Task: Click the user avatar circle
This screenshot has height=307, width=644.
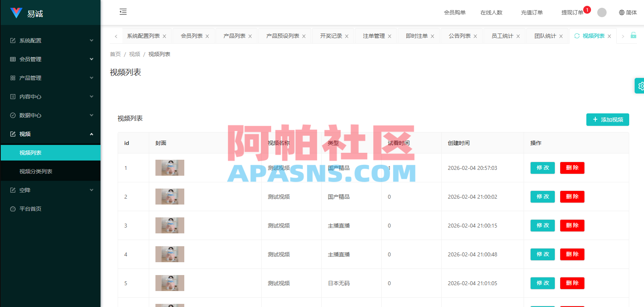Action: pos(602,12)
